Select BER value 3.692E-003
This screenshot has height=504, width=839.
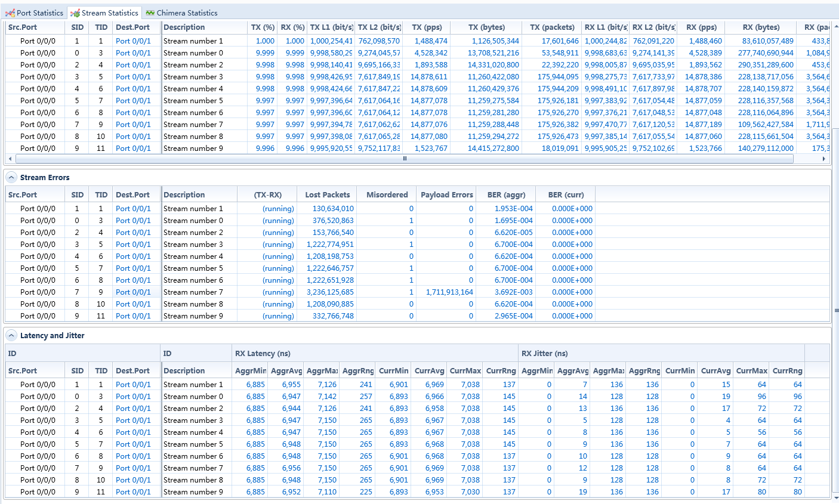tap(514, 292)
